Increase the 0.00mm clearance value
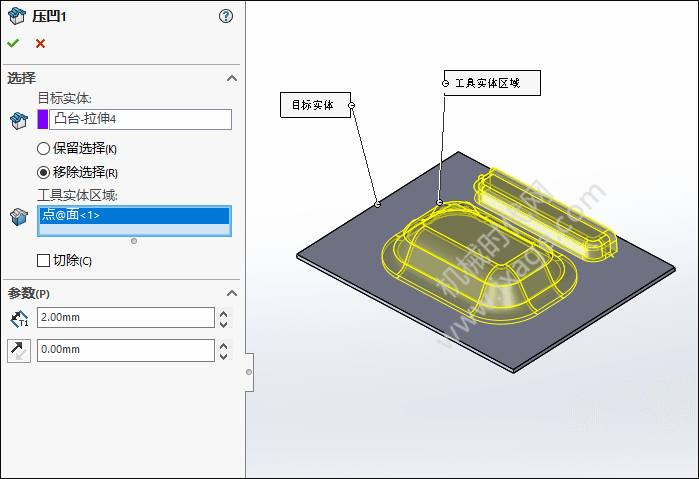Screen dimensions: 699x479 pos(224,346)
